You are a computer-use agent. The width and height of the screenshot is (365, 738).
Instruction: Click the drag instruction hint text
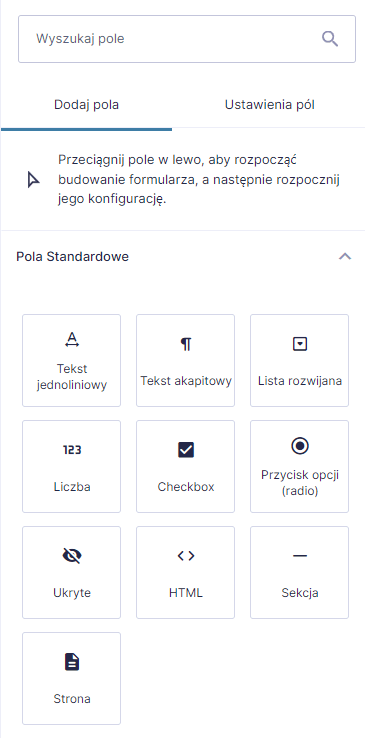199,179
